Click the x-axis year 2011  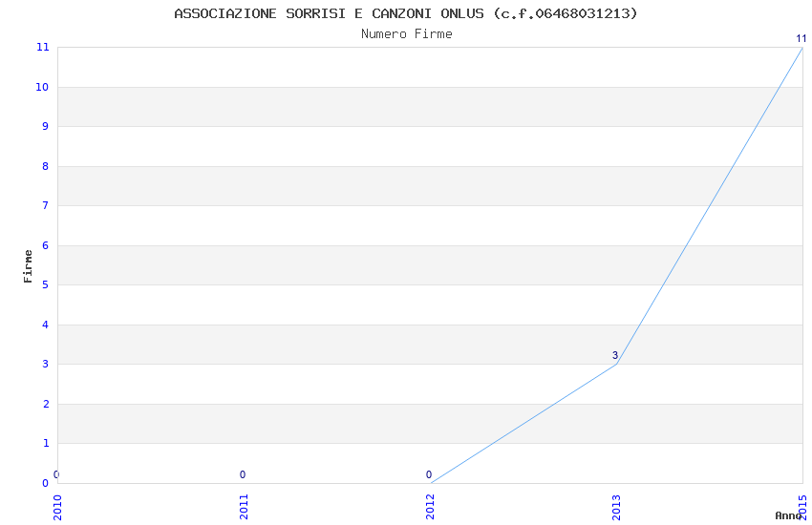tap(244, 507)
